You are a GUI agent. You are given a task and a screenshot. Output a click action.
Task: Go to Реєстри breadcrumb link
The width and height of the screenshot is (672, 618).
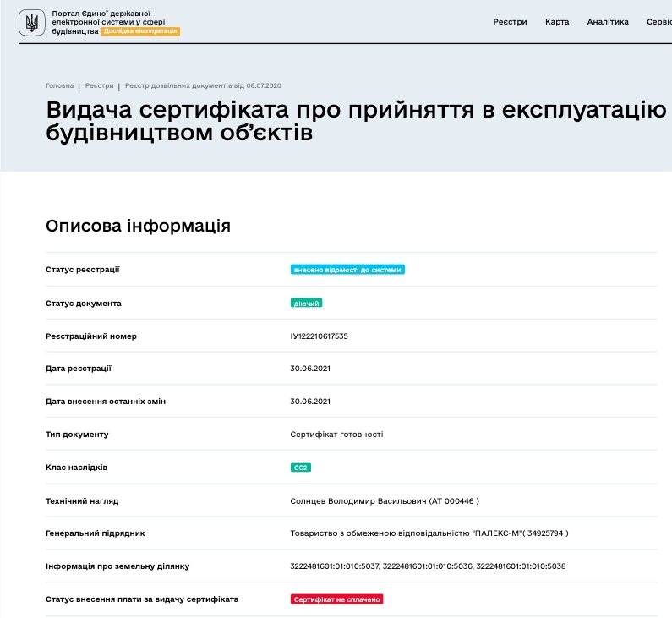coord(100,85)
